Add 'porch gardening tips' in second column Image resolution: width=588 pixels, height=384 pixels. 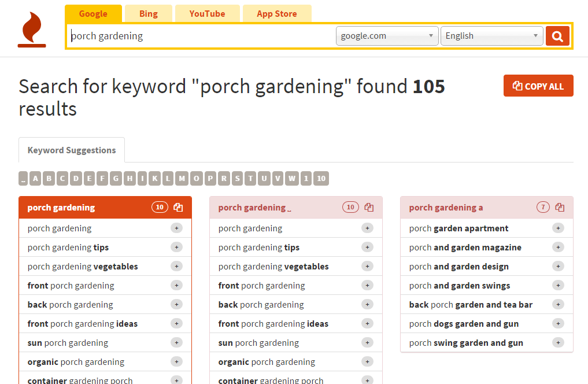pos(368,247)
